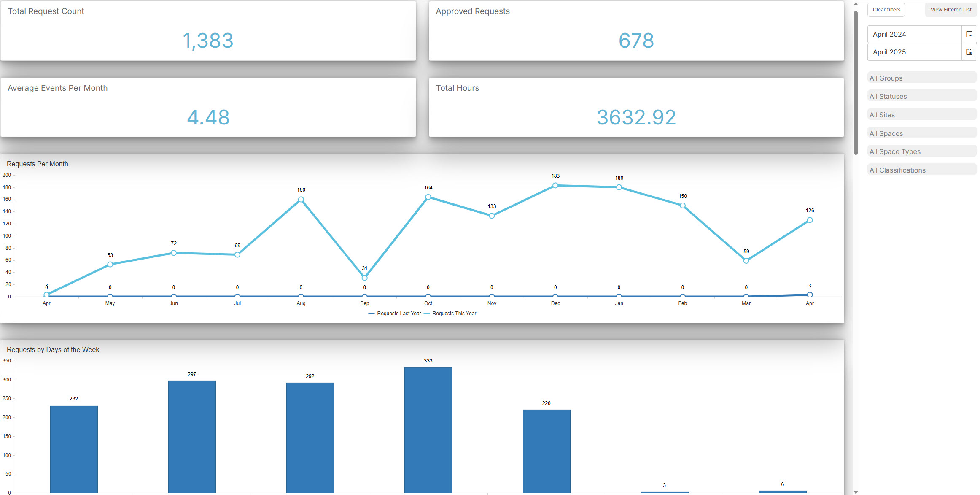
Task: Click the November data point labeled 133
Action: (x=492, y=216)
